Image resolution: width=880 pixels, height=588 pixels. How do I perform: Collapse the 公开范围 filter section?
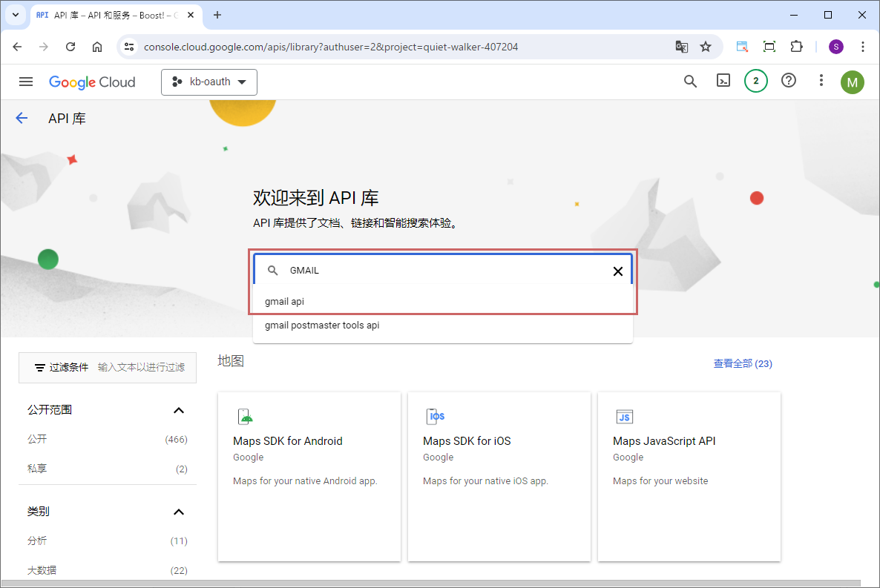(178, 410)
